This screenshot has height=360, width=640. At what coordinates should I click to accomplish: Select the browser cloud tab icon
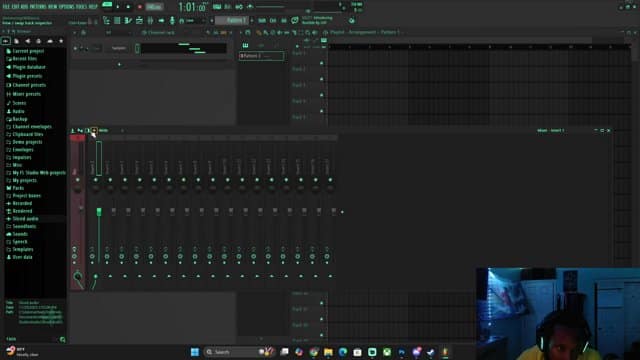pyautogui.click(x=50, y=41)
